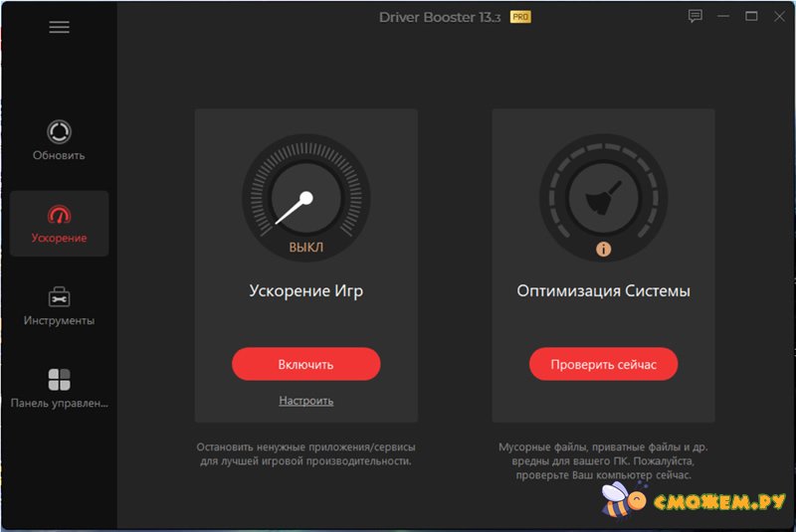Open the Панель управления grid icon
Image resolution: width=796 pixels, height=532 pixels.
point(59,380)
